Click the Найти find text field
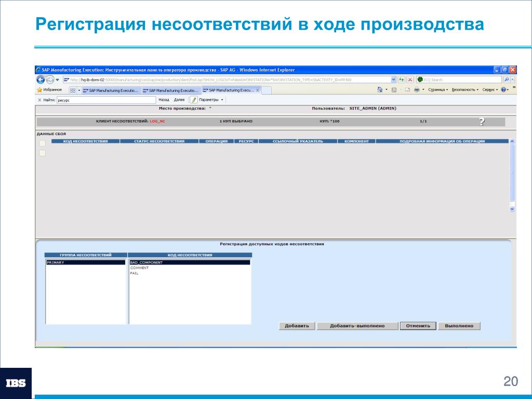Image resolution: width=532 pixels, height=399 pixels. point(106,100)
